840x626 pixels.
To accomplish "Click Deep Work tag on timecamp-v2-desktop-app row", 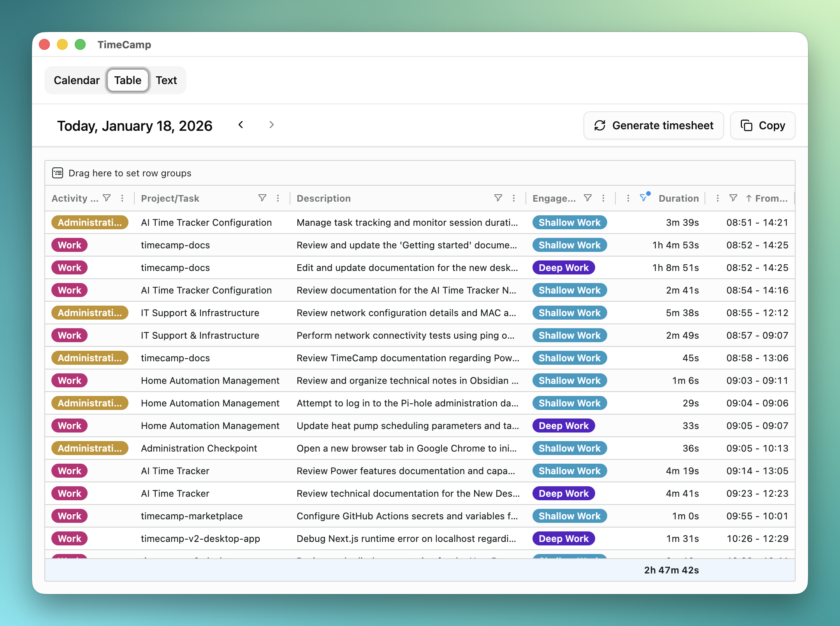I will coord(563,538).
